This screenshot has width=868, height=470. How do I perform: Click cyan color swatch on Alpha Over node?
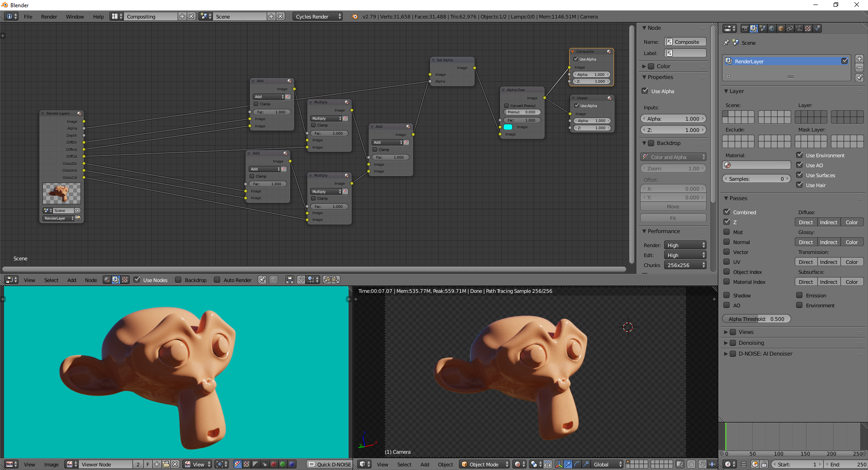pos(508,127)
